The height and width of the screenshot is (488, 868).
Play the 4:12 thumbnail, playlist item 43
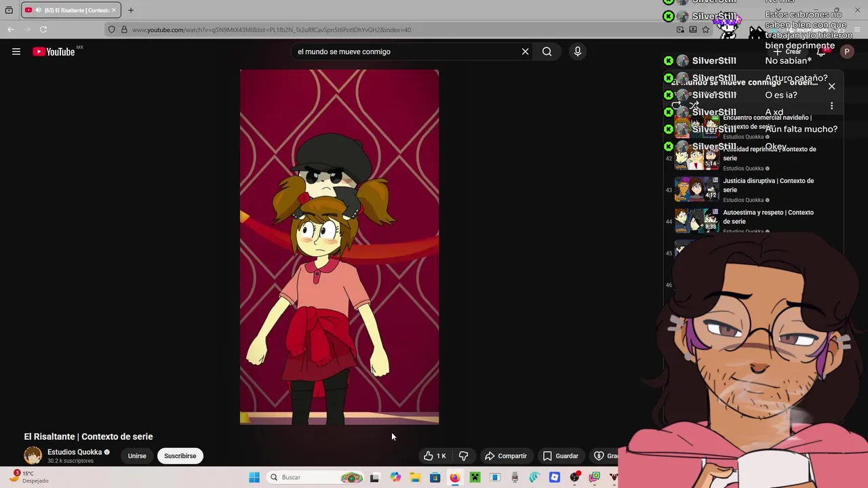click(x=696, y=189)
